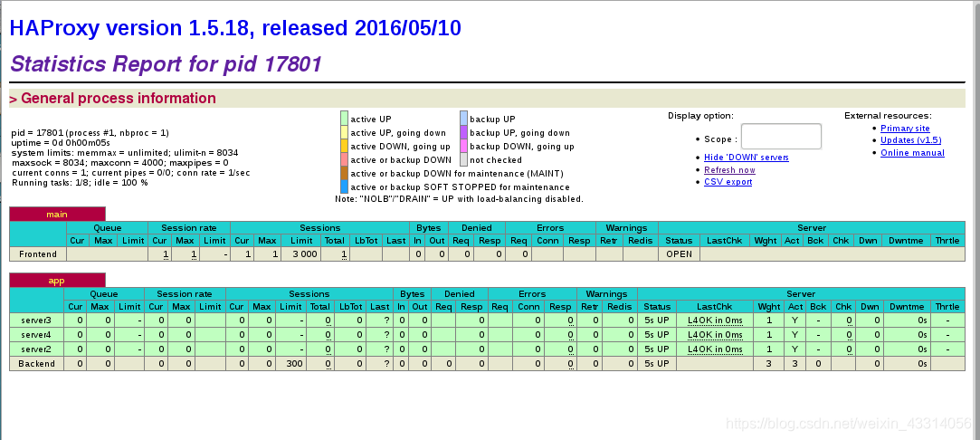Download stats via CSV export link
The width and height of the screenshot is (980, 440).
click(728, 182)
